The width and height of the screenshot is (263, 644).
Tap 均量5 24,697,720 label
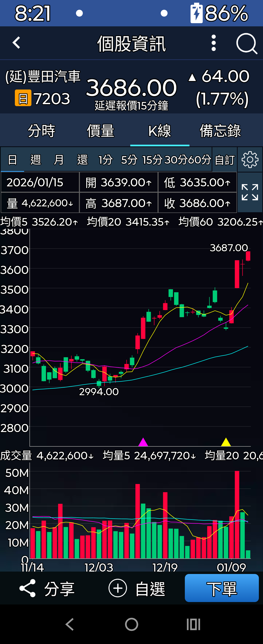point(149,455)
